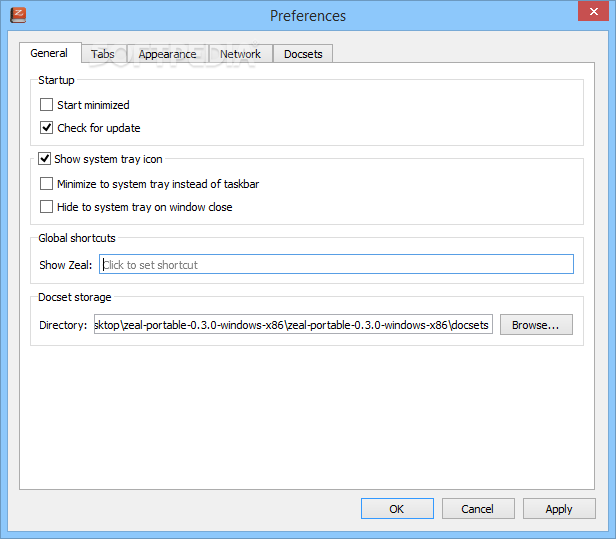
Task: Switch to the Appearance tab
Action: tap(167, 54)
